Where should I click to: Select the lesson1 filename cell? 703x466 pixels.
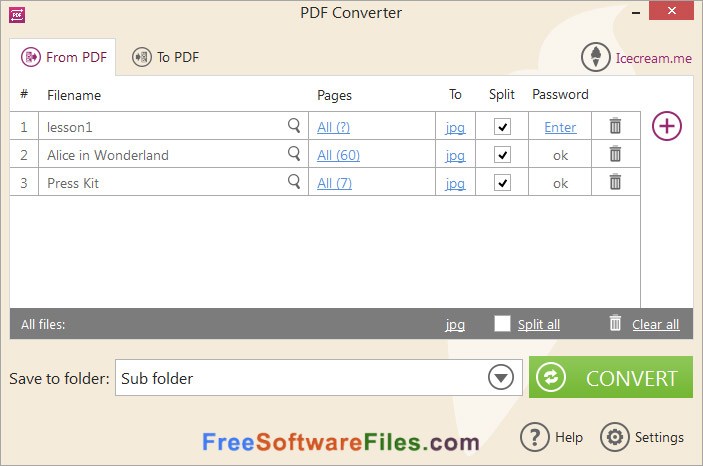(173, 126)
